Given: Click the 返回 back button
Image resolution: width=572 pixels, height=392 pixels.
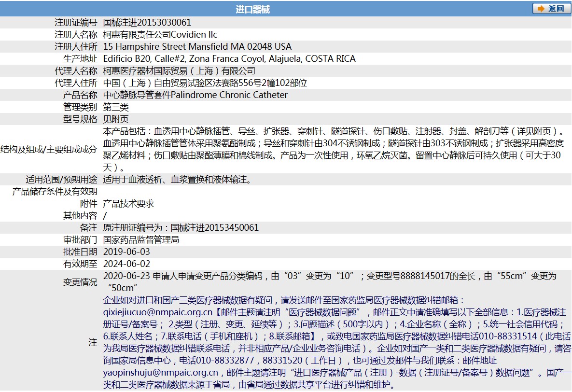Looking at the screenshot, I should pyautogui.click(x=551, y=8).
